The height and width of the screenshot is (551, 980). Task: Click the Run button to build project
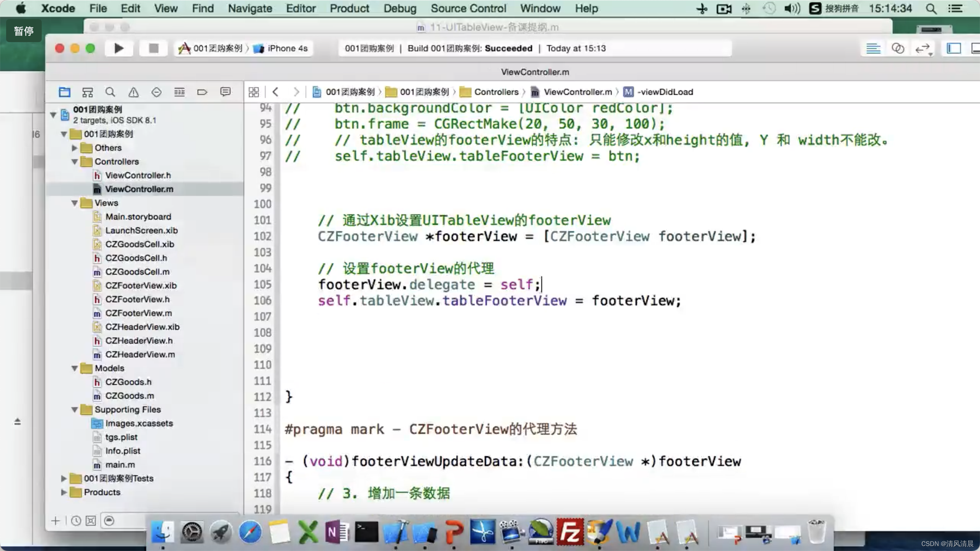[x=118, y=48]
